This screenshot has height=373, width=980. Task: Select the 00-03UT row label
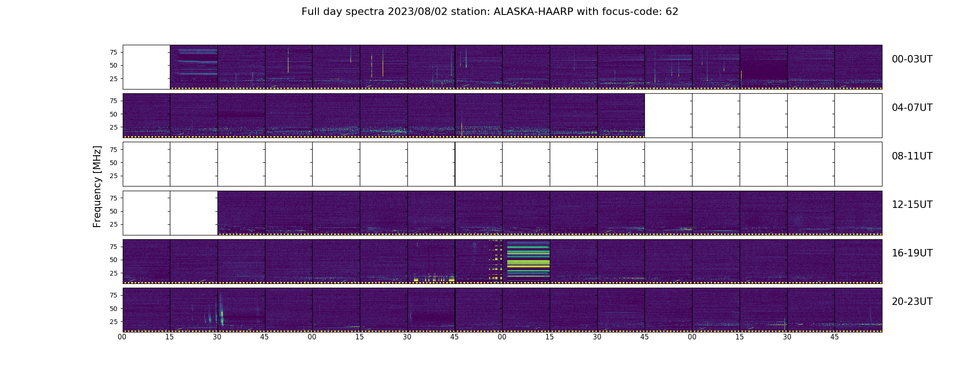click(x=912, y=59)
